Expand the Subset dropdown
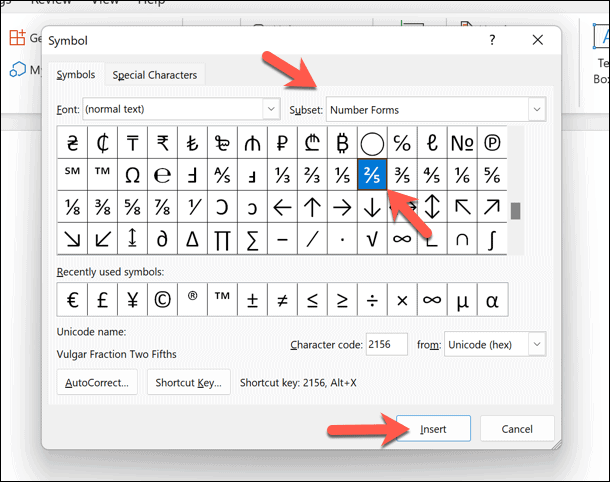Screen dimensions: 610x482 click(x=537, y=109)
